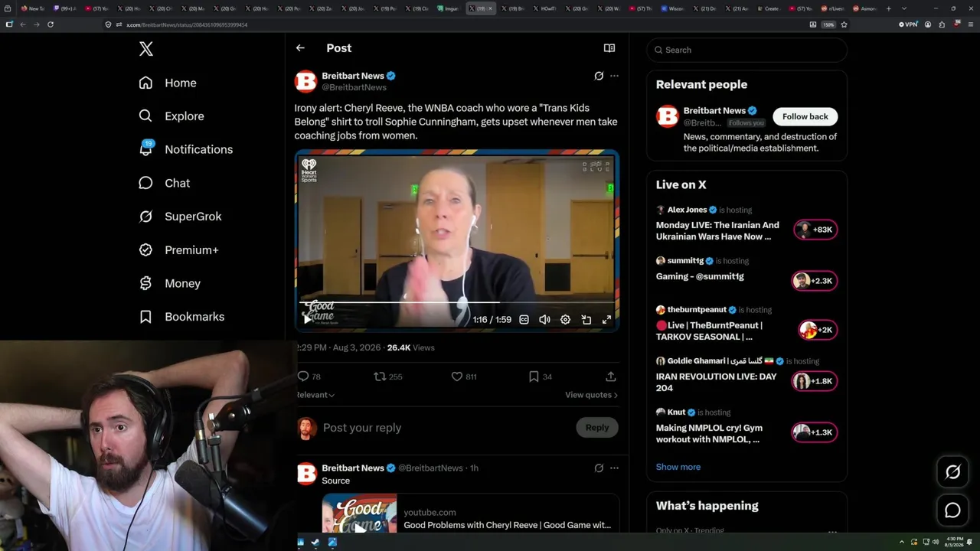Open the @BreitbartNews handle under the post author
980x551 pixels.
tap(354, 87)
